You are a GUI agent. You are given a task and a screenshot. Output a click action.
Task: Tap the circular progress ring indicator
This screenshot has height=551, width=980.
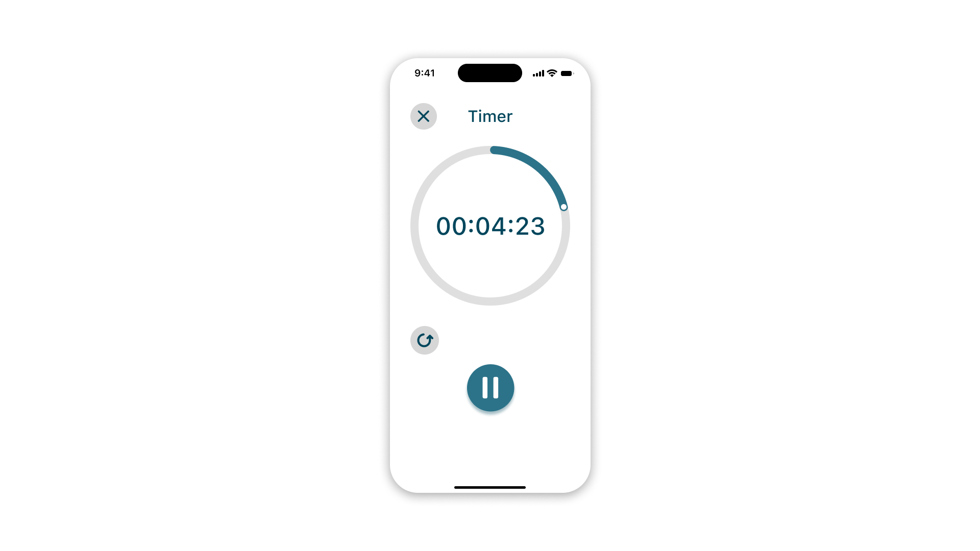pyautogui.click(x=490, y=226)
